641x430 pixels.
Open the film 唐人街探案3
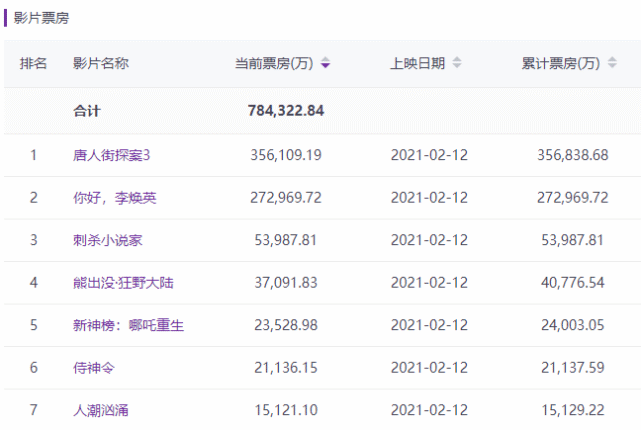[112, 155]
